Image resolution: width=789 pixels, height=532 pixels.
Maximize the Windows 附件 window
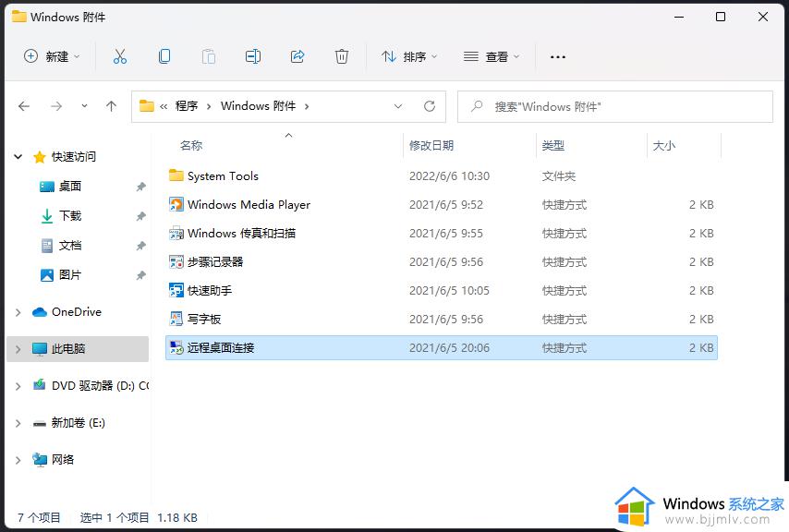721,17
